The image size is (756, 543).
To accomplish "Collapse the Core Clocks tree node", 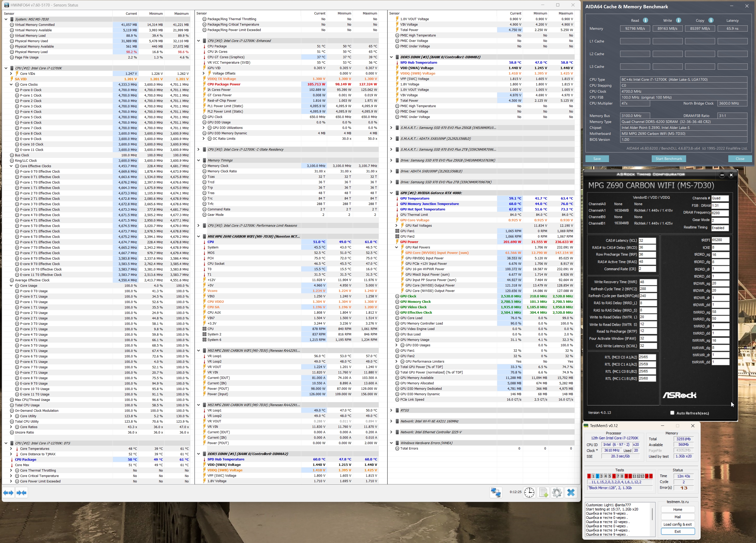I will [x=11, y=84].
